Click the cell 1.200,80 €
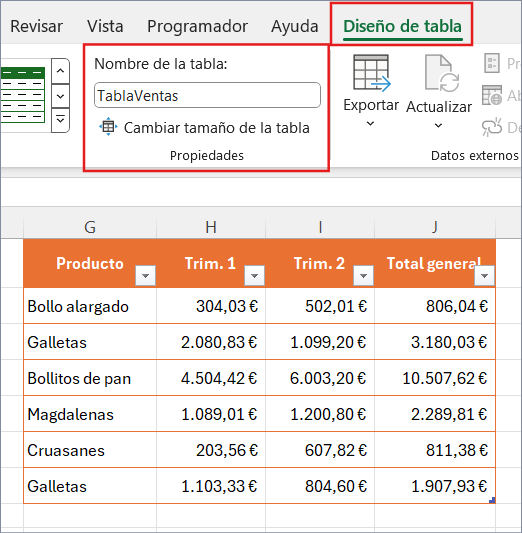Image resolution: width=522 pixels, height=533 pixels. (x=320, y=414)
